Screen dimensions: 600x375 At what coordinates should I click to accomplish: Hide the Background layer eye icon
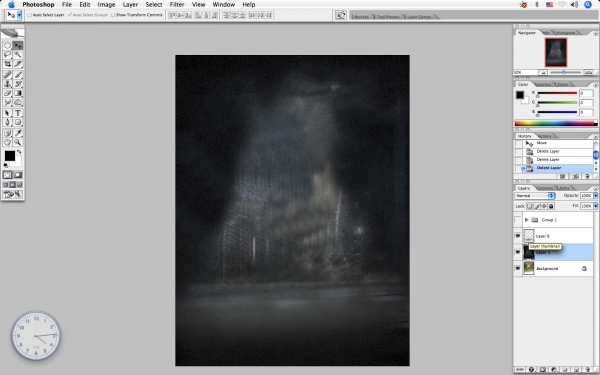pyautogui.click(x=518, y=269)
